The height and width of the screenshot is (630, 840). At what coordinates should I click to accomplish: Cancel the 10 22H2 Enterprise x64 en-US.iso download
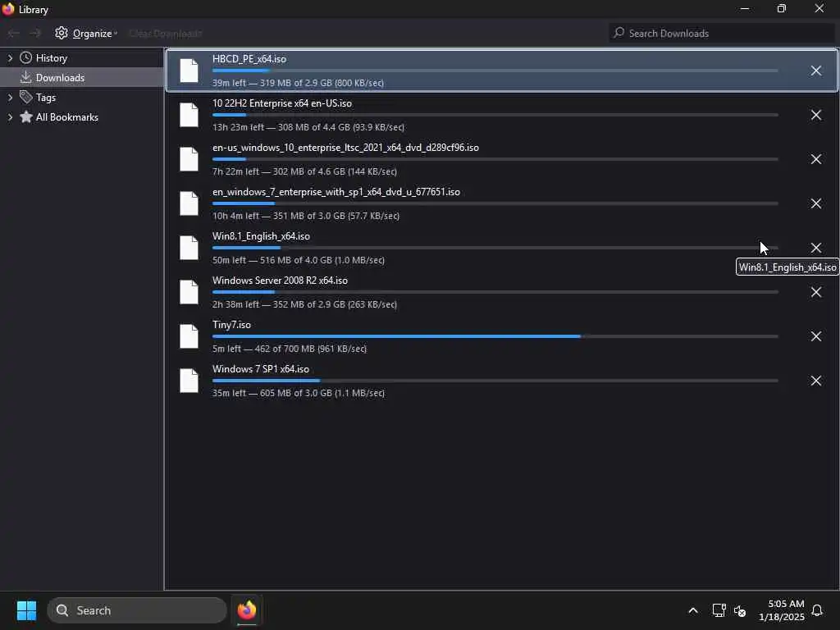815,115
